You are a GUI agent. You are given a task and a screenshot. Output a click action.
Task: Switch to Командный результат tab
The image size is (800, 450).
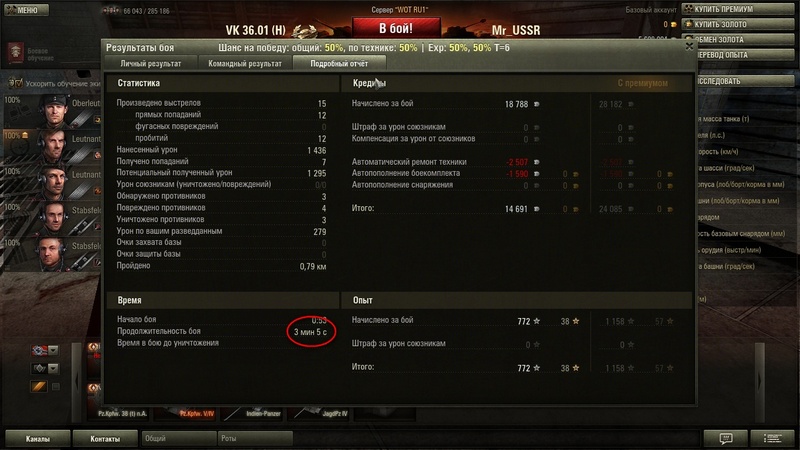point(245,63)
